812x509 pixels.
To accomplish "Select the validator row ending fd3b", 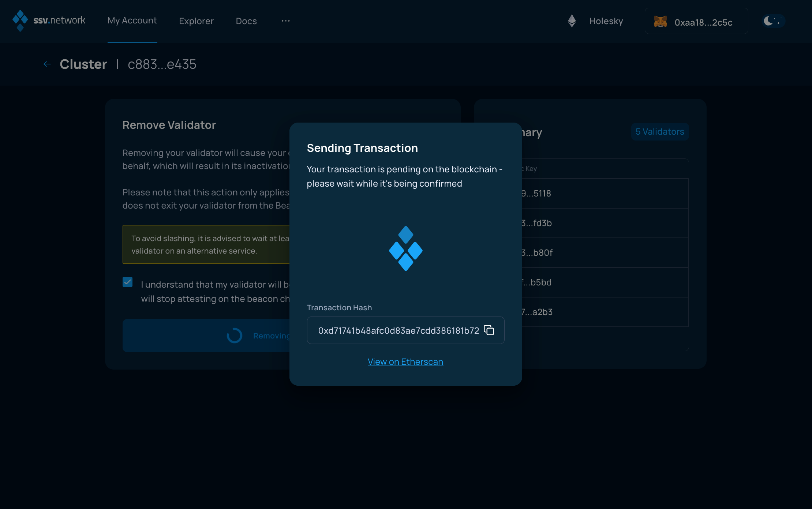I will (605, 223).
